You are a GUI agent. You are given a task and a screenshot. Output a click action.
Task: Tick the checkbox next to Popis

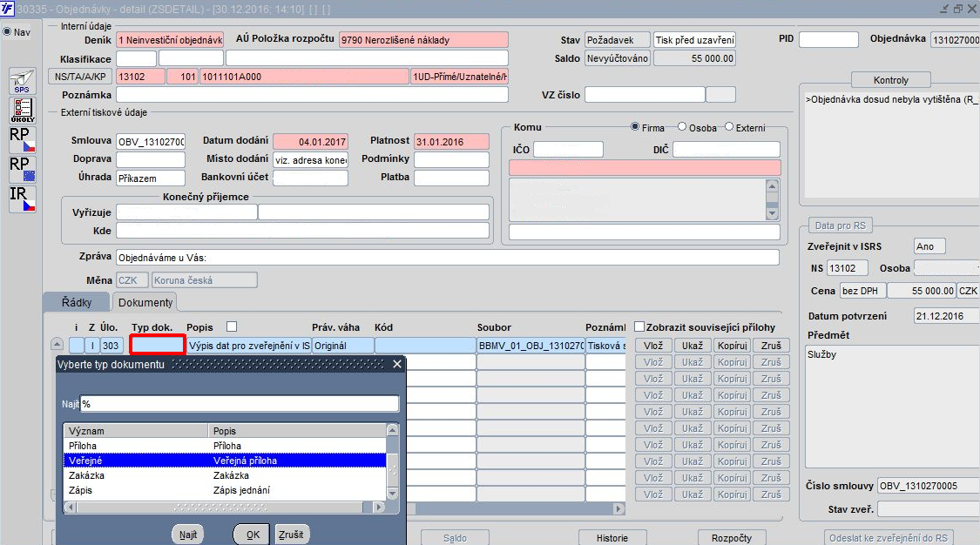pos(232,326)
